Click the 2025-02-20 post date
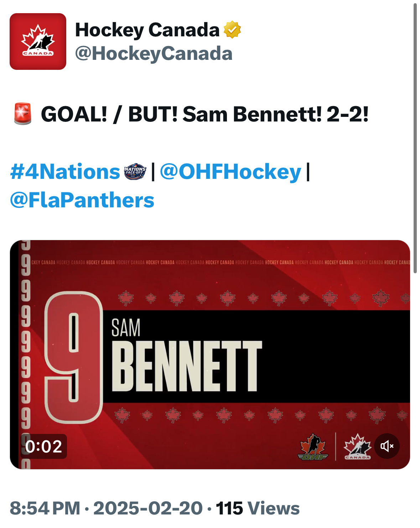 [x=148, y=508]
